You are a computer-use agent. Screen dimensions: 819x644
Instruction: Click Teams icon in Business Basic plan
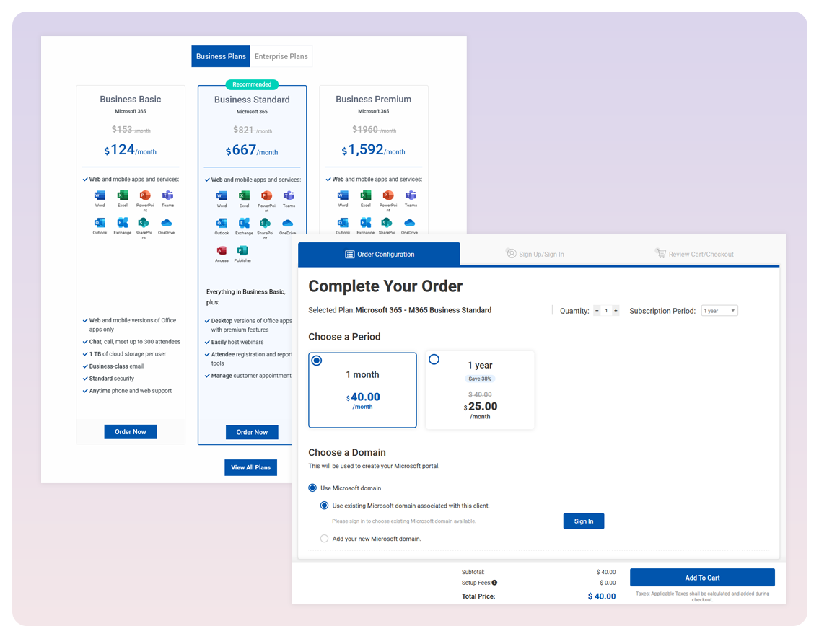167,195
